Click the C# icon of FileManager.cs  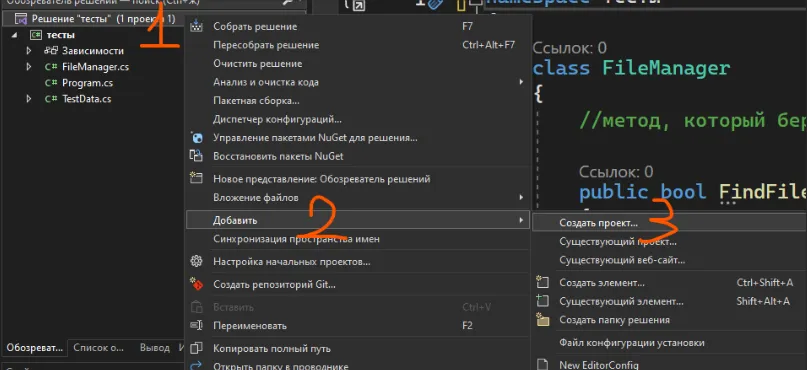(x=50, y=67)
